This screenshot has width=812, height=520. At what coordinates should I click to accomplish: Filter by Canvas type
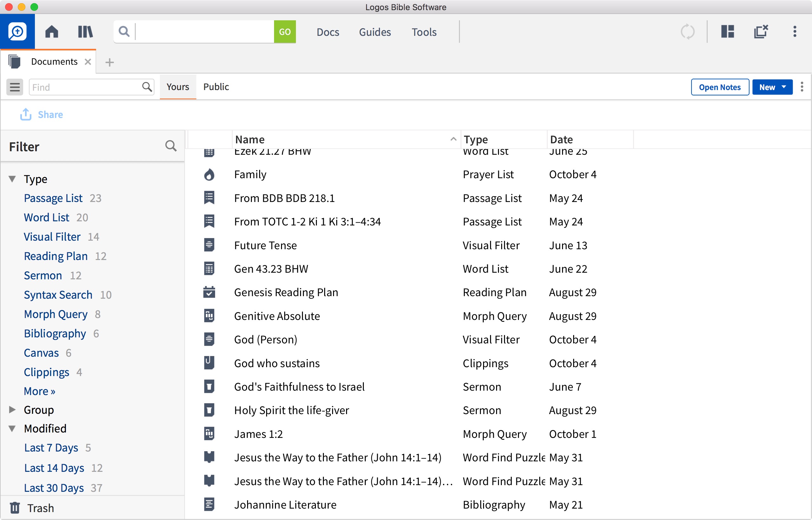pyautogui.click(x=41, y=353)
